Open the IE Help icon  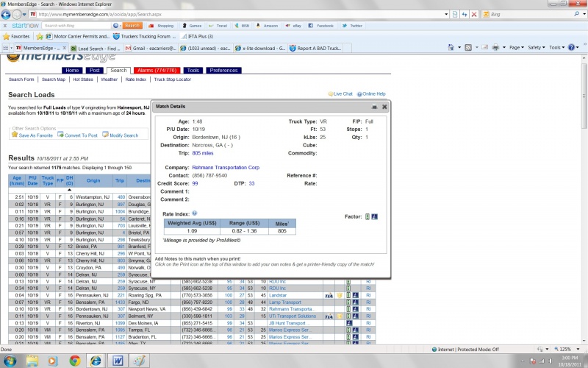pos(571,48)
